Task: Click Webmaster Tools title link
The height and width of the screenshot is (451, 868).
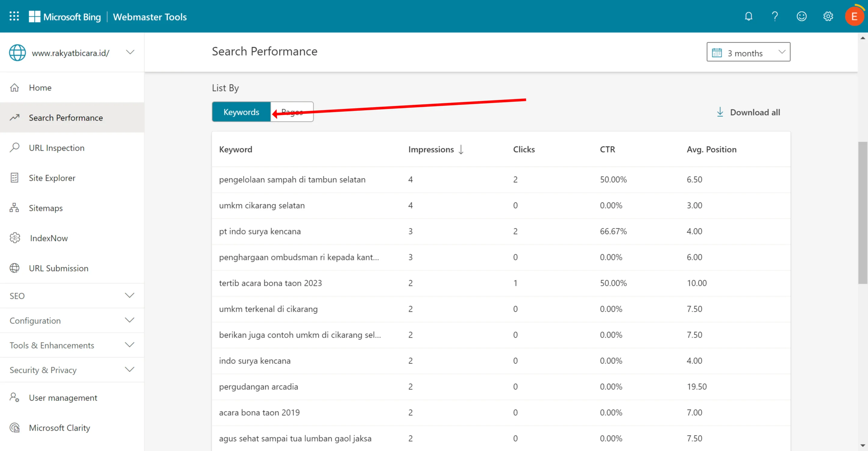Action: point(149,17)
